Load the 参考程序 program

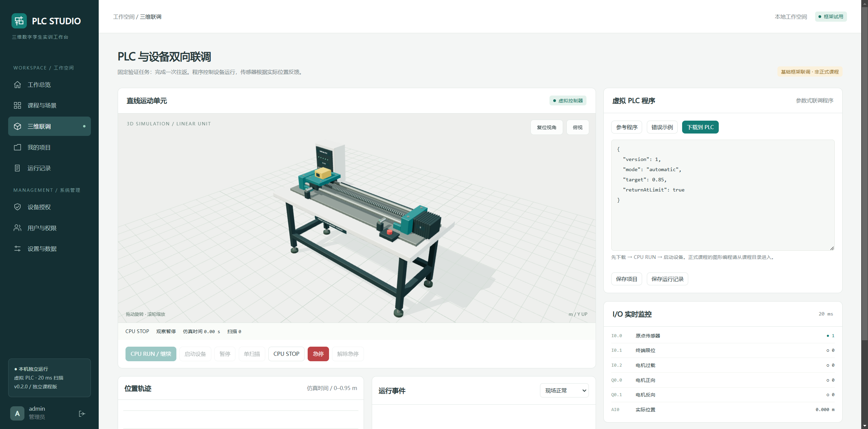pos(626,127)
